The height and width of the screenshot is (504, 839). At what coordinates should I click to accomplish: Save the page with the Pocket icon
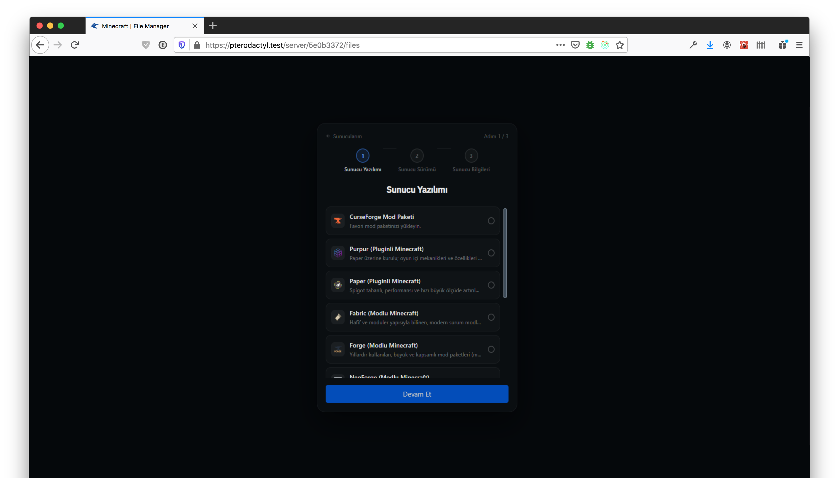point(575,45)
